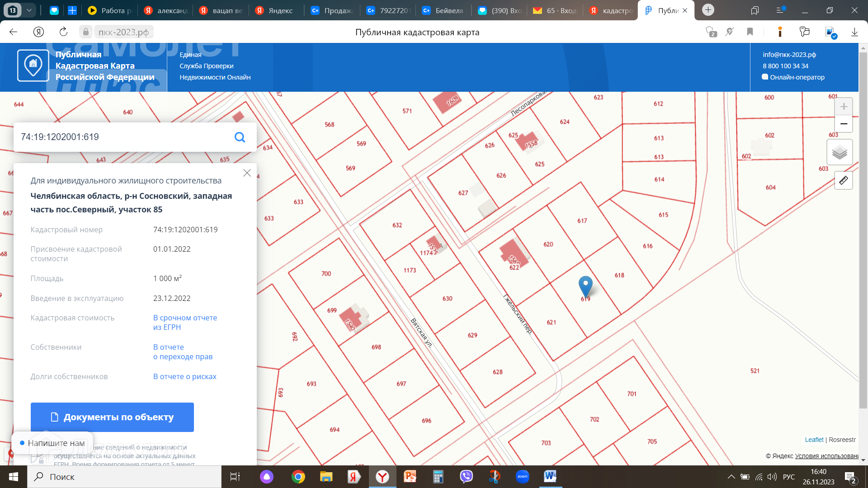The height and width of the screenshot is (488, 868).
Task: Show hidden system tray icons
Action: click(x=731, y=477)
